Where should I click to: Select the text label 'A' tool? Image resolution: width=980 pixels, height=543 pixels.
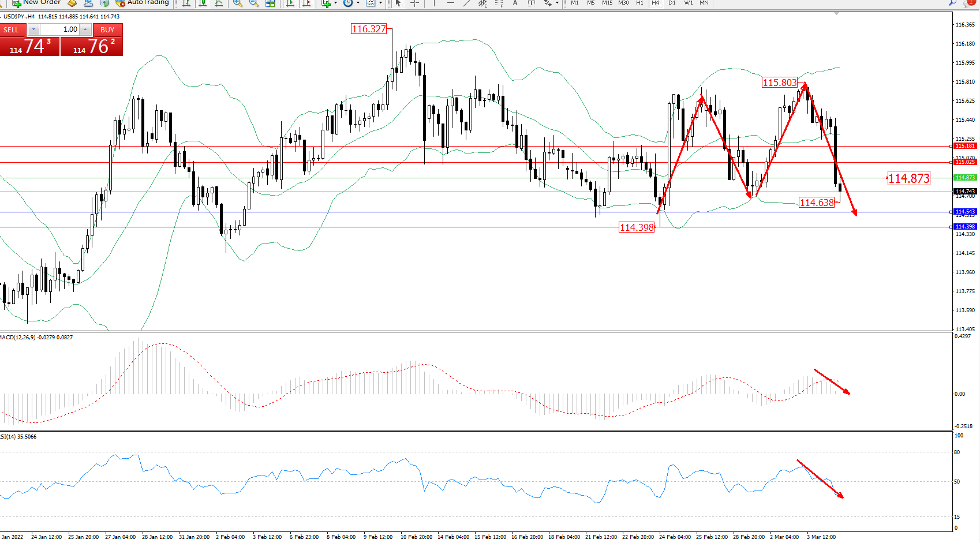point(515,3)
